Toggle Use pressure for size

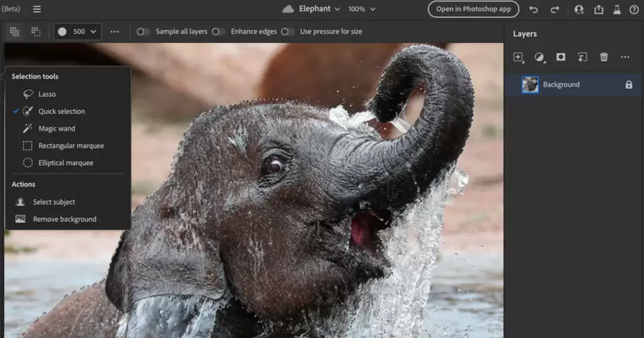point(288,32)
